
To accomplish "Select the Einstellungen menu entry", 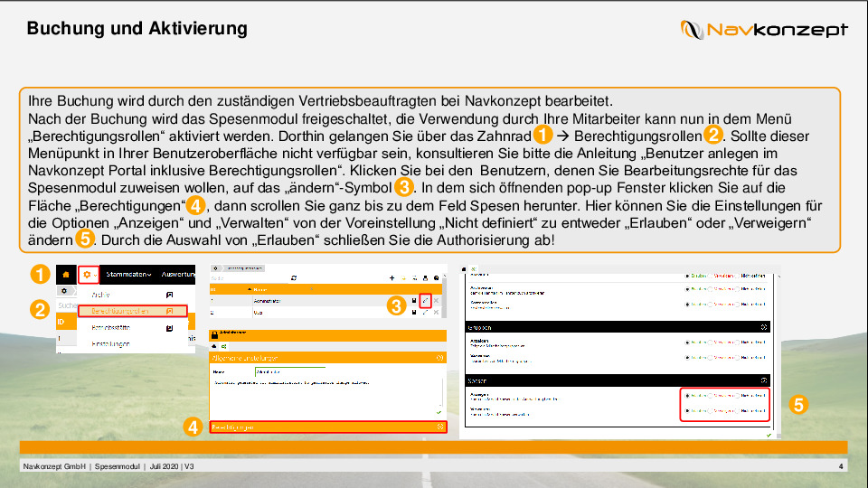I will (110, 343).
